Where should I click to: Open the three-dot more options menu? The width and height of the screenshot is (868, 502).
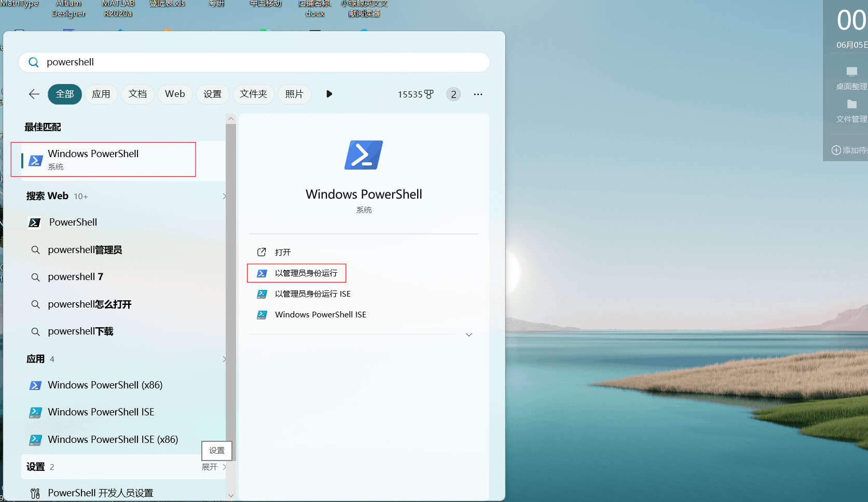(478, 94)
